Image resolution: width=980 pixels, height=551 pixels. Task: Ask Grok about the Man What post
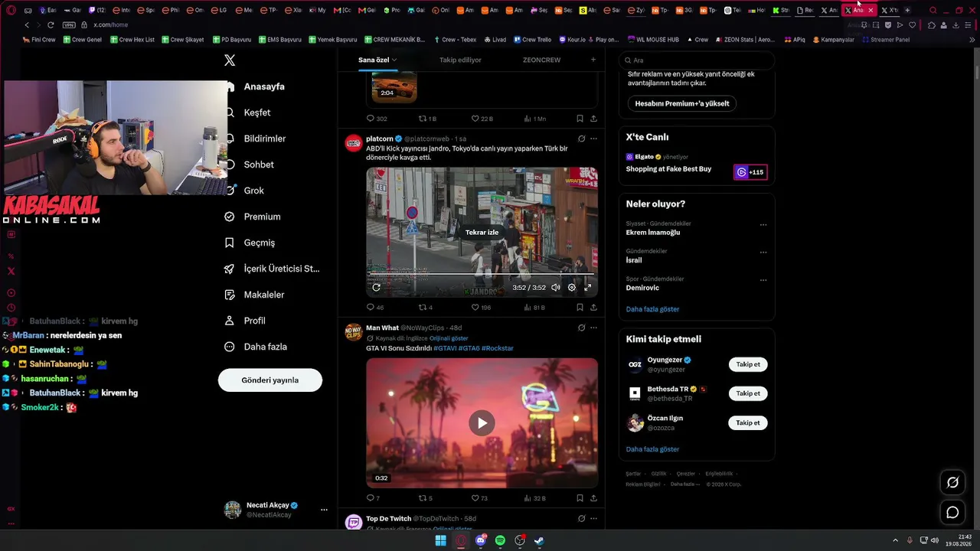[581, 328]
